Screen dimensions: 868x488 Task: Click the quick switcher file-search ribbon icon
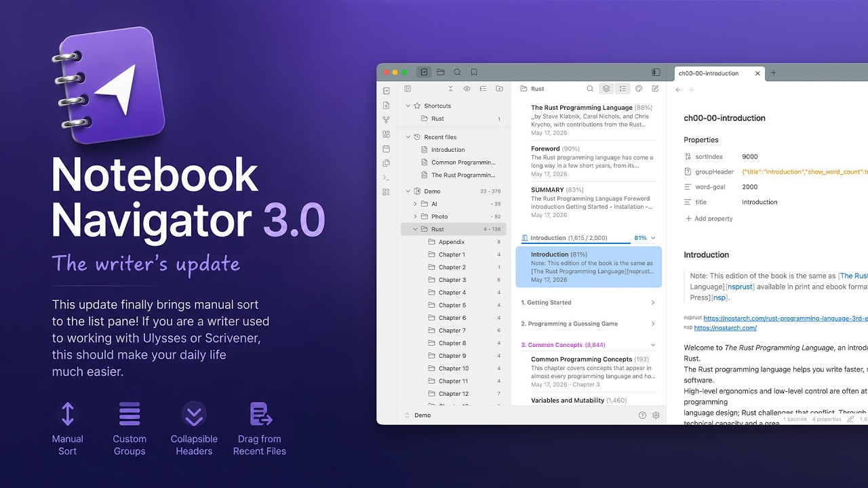(386, 105)
